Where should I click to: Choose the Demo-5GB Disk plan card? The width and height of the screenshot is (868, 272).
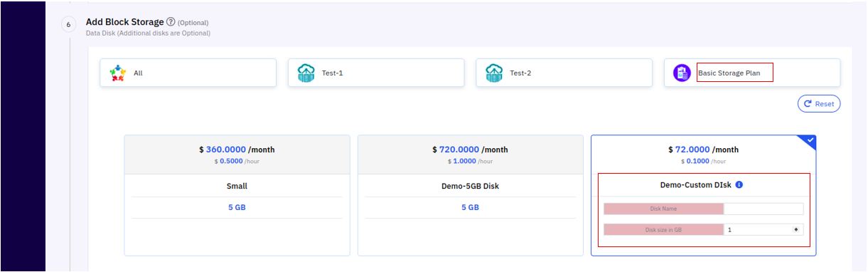470,195
